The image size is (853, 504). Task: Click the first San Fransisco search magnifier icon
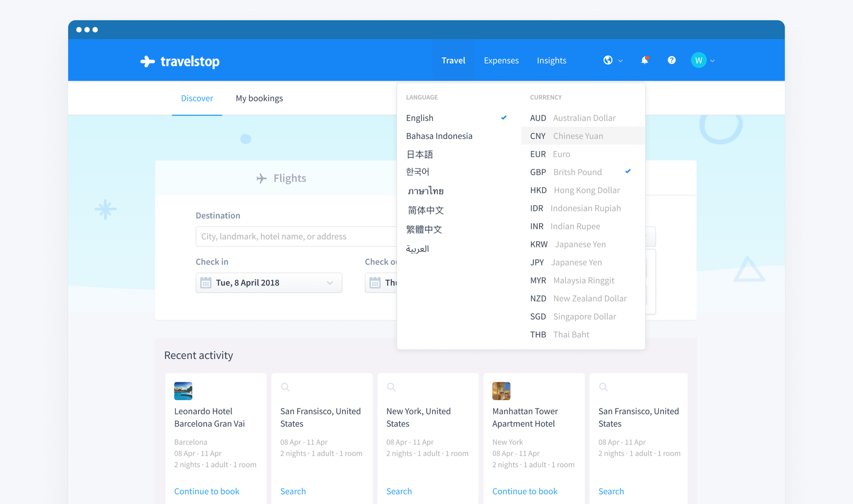(x=285, y=387)
